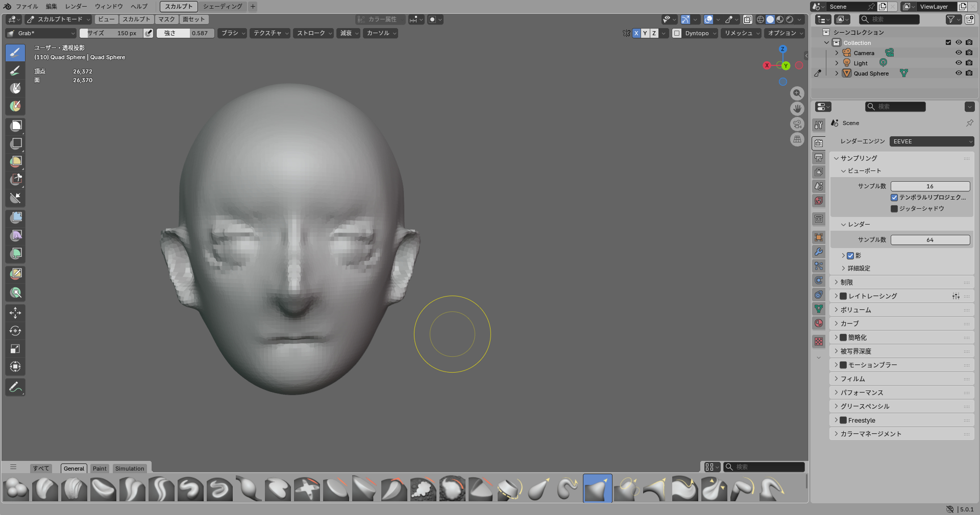Select the highlighted Grab brush thumbnail

[597, 488]
